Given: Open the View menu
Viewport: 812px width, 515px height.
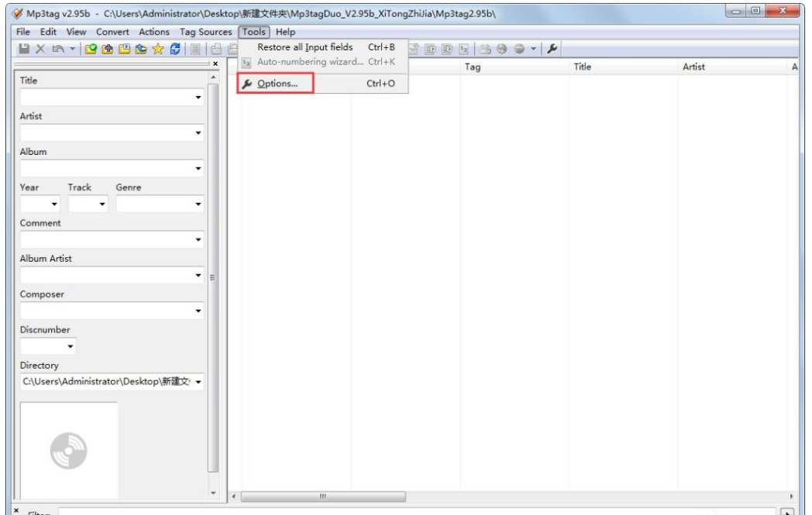Looking at the screenshot, I should (76, 32).
